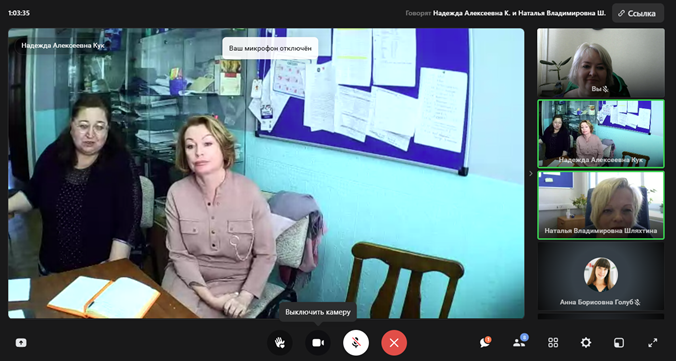Enter fullscreen with the expand arrows icon
This screenshot has height=361, width=676.
click(x=652, y=343)
